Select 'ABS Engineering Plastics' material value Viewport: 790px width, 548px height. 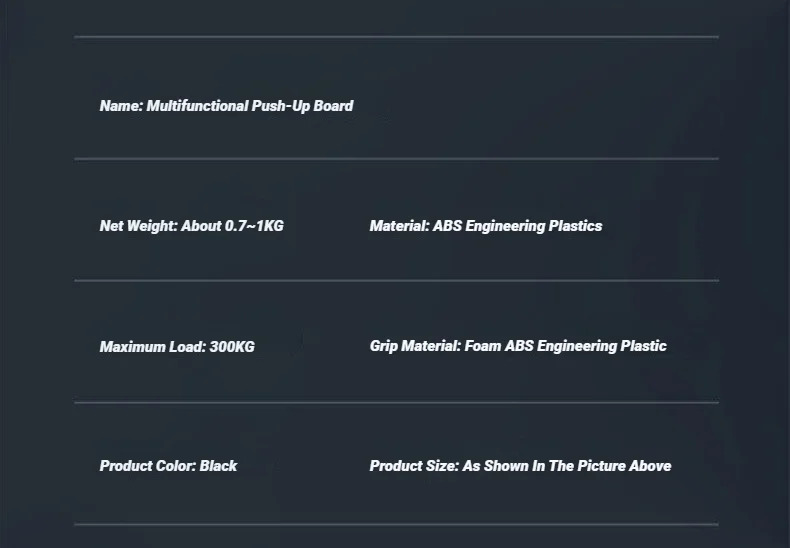(x=518, y=226)
